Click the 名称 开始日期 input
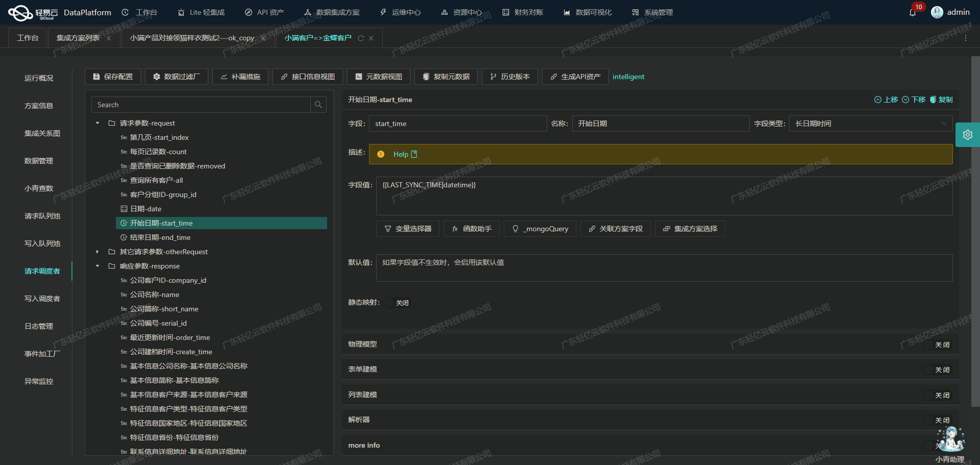 (660, 124)
